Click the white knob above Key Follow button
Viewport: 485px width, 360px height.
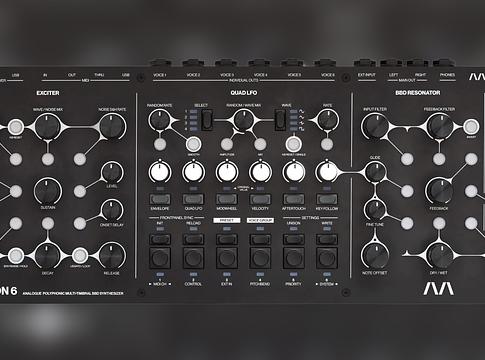[x=327, y=172]
